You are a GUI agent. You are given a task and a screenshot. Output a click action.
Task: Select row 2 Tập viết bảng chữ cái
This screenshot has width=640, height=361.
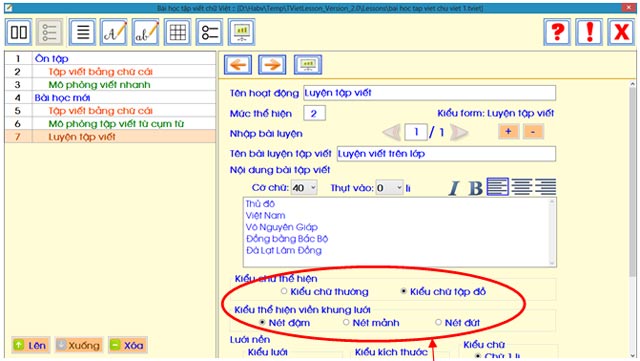pyautogui.click(x=110, y=71)
